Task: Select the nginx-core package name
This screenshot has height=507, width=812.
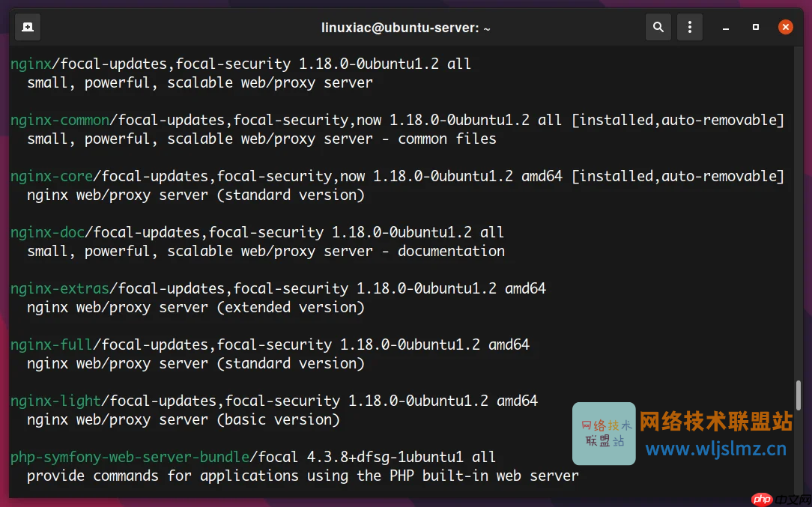Action: (x=51, y=176)
